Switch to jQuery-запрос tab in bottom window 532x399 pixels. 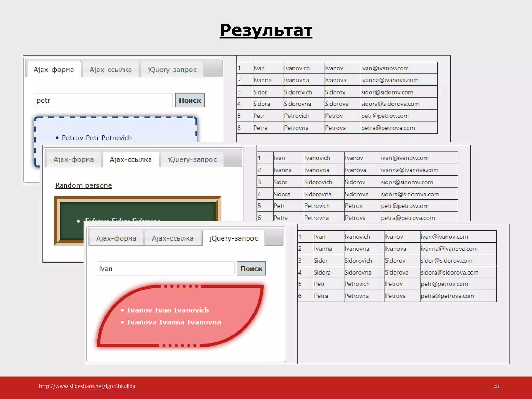point(234,238)
